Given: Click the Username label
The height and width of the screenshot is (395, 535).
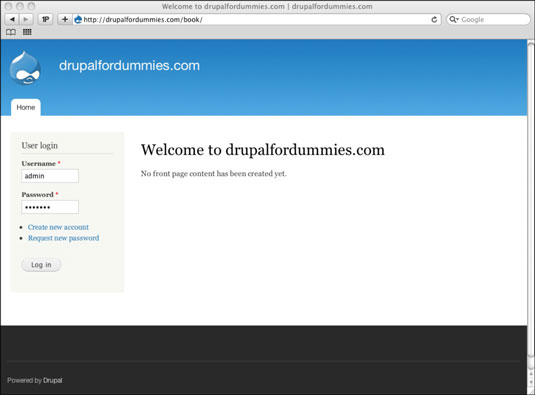Looking at the screenshot, I should click(x=39, y=164).
